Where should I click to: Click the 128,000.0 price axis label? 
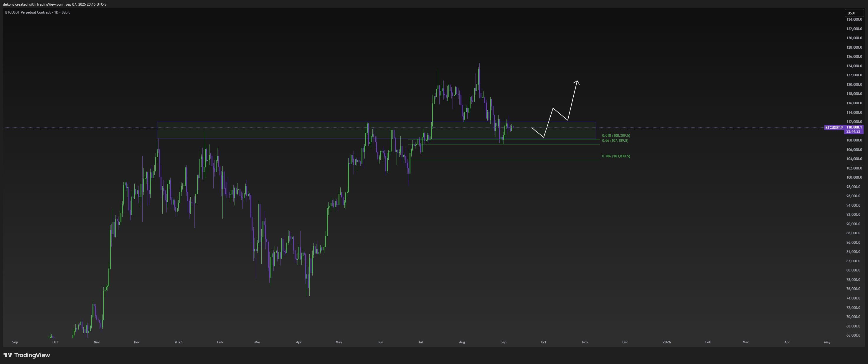pyautogui.click(x=854, y=47)
